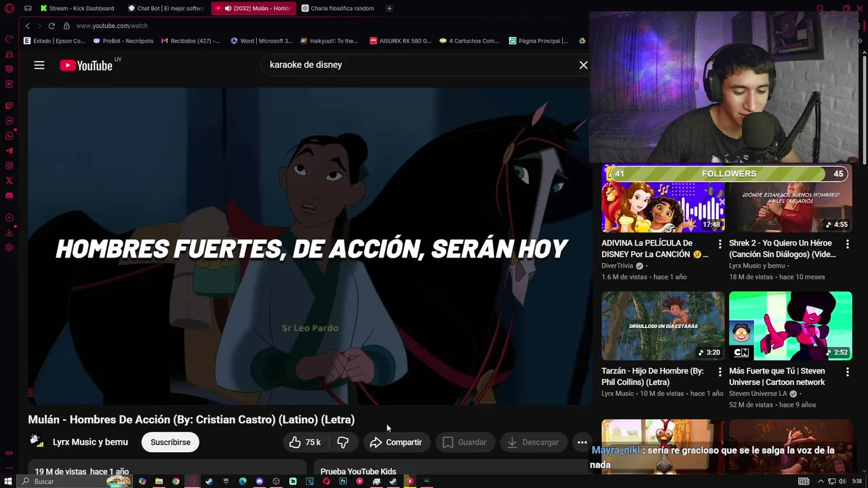Open Photoshop from the taskbar

click(x=342, y=481)
